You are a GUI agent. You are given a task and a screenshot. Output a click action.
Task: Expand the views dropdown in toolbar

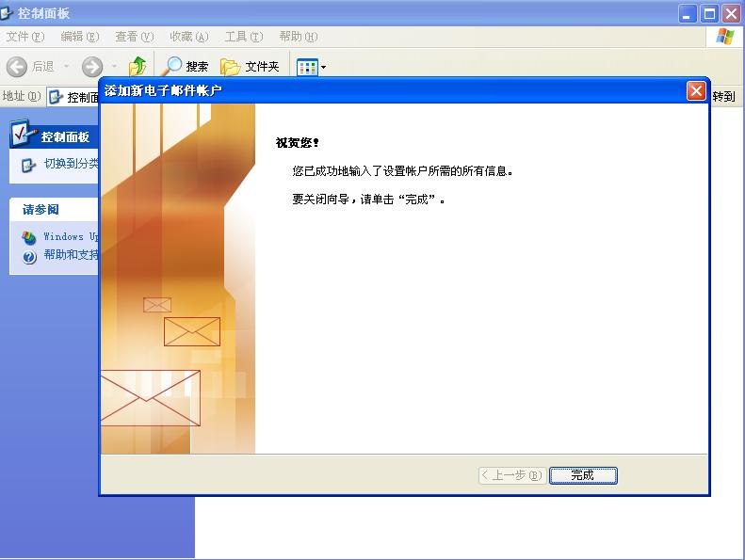click(x=323, y=67)
